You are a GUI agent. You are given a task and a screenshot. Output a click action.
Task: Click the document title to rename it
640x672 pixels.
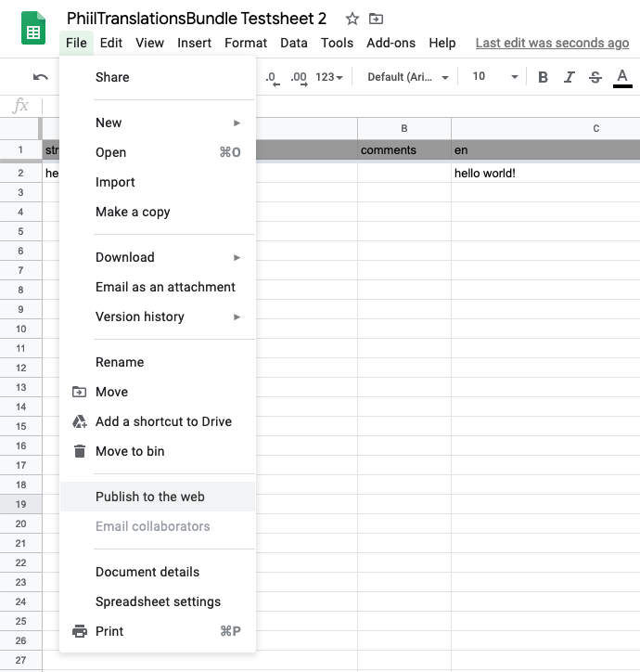(x=197, y=19)
